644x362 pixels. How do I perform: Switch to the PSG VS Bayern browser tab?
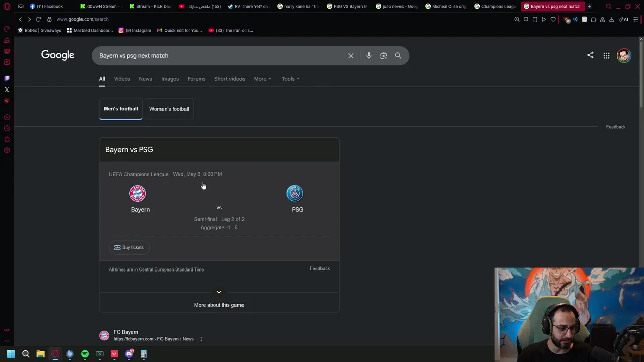click(347, 6)
